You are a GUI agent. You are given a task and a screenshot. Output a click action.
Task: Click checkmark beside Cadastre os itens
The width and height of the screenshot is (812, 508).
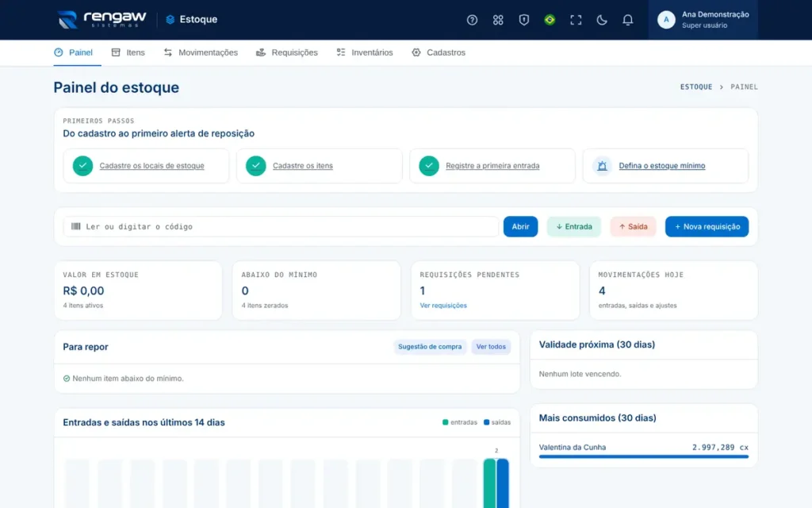coord(256,166)
